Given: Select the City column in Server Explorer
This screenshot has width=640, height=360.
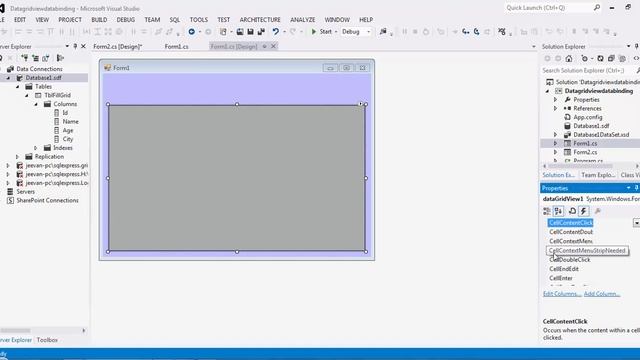Looking at the screenshot, I should [x=68, y=139].
